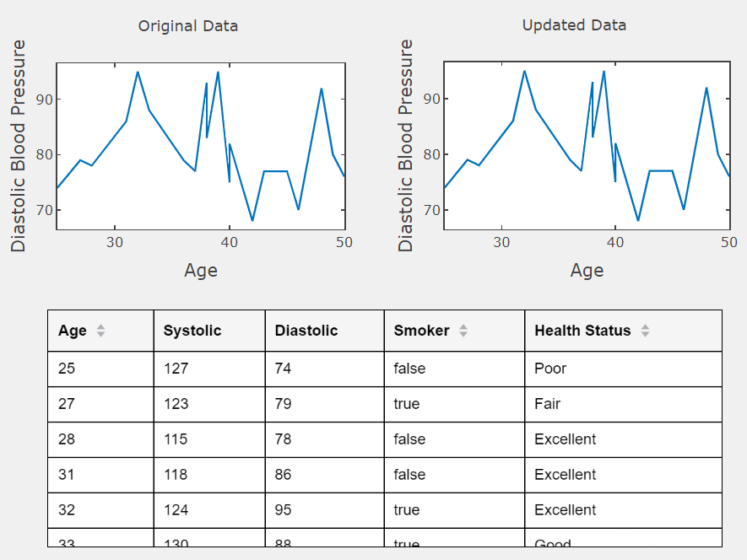Image resolution: width=747 pixels, height=560 pixels.
Task: Click the sort icon in Age header
Action: [x=101, y=331]
